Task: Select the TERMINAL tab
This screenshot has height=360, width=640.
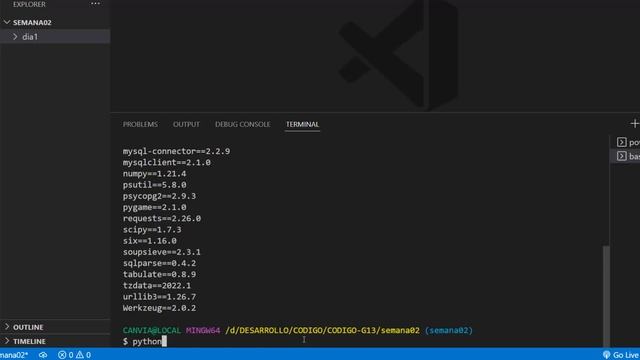Action: pyautogui.click(x=302, y=124)
